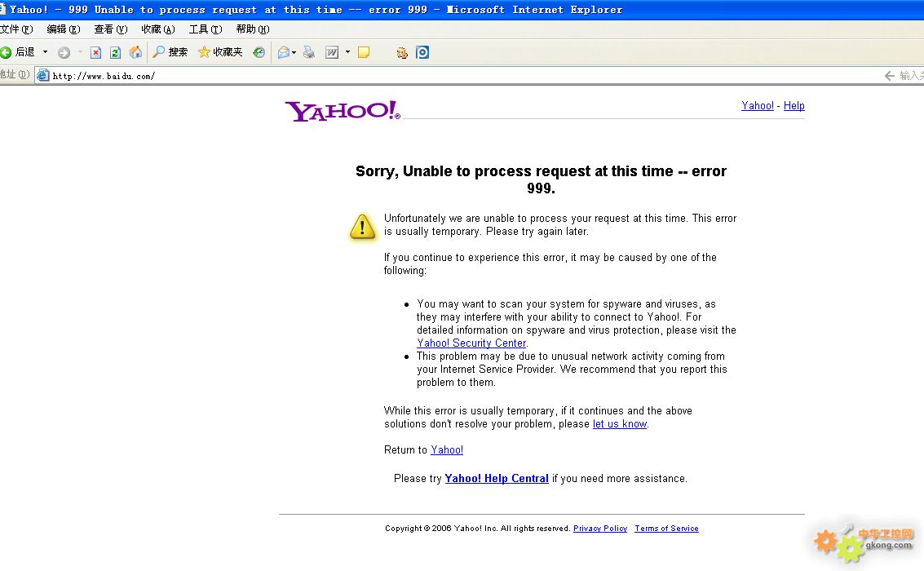Click the yellow note Discuss icon
The width and height of the screenshot is (924, 571).
click(x=364, y=52)
